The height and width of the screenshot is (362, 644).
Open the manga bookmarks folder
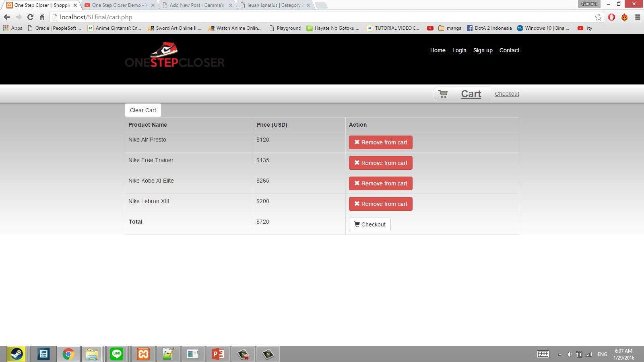[450, 28]
